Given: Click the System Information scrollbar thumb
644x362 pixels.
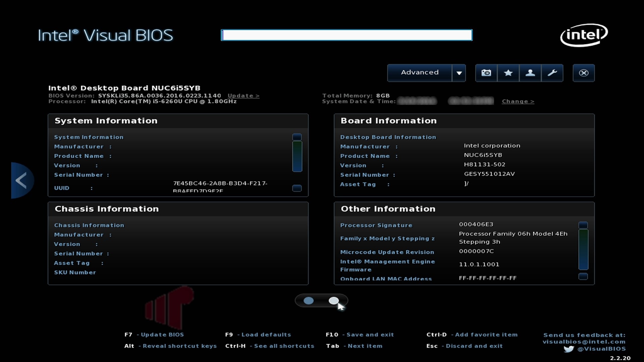Looking at the screenshot, I should (297, 156).
